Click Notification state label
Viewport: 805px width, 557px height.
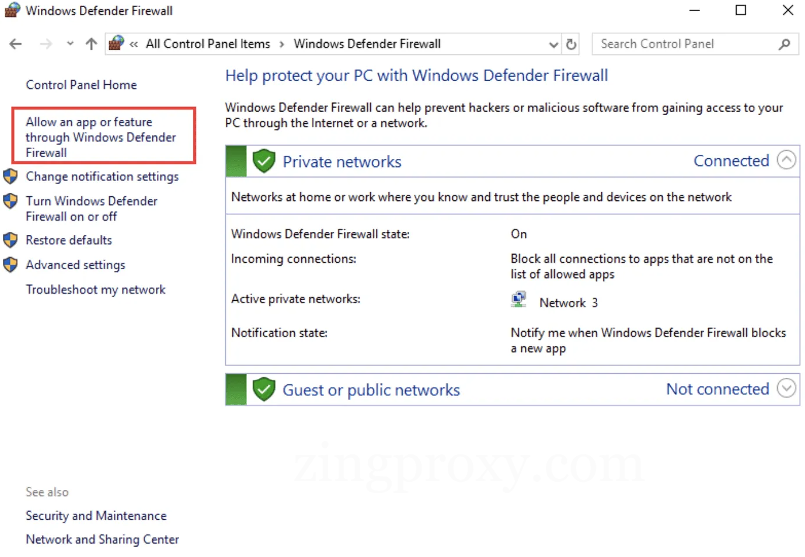[x=279, y=333]
